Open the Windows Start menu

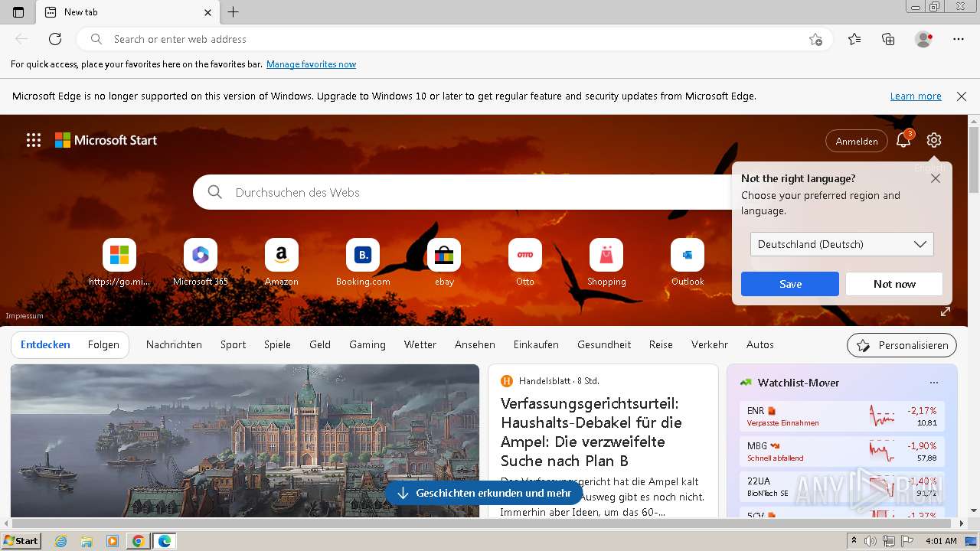point(21,541)
